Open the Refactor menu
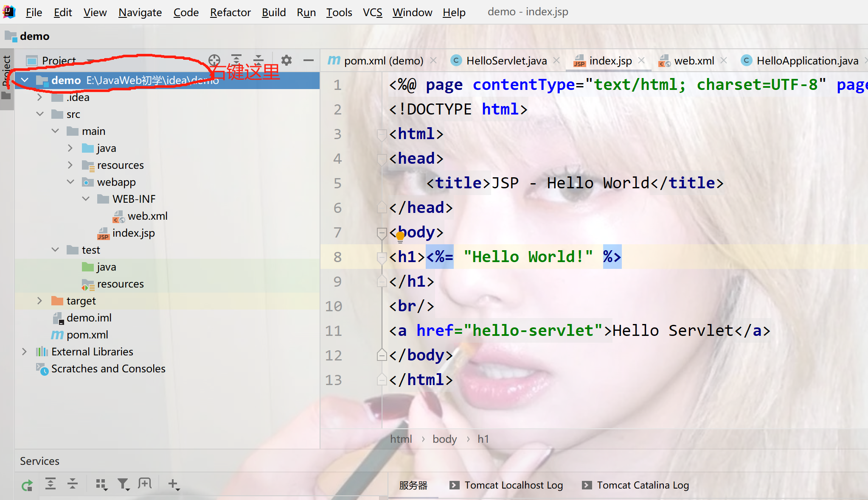 point(230,12)
